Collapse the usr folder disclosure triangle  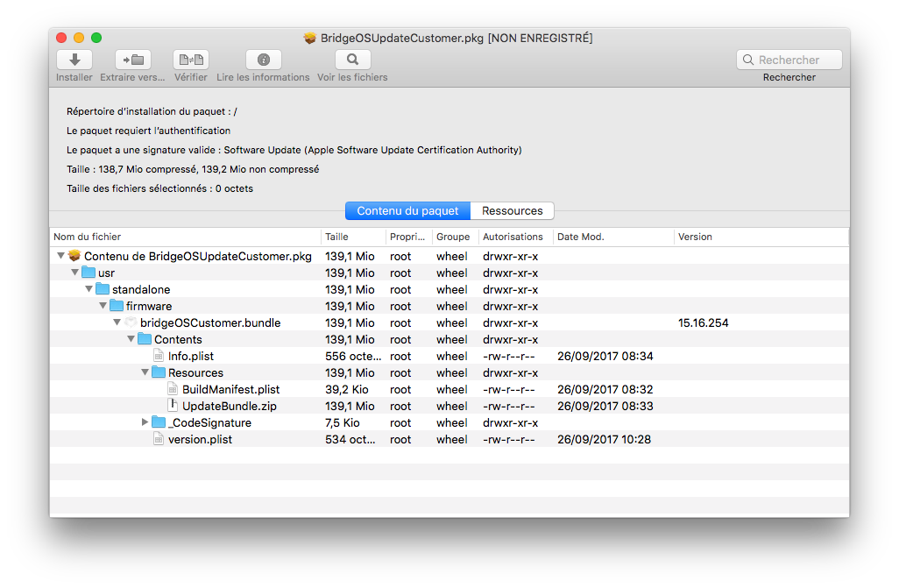point(74,273)
